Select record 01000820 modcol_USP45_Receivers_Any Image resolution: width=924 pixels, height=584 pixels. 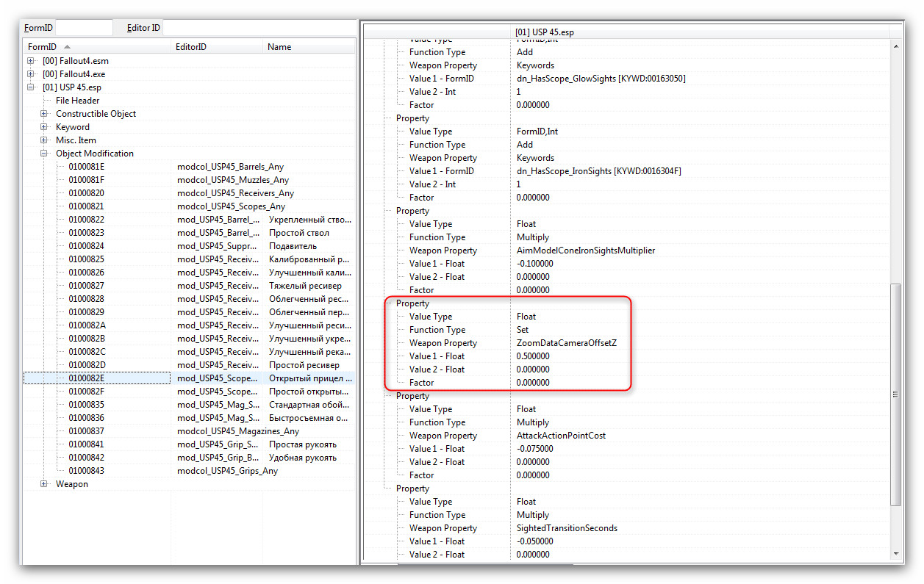click(x=189, y=193)
